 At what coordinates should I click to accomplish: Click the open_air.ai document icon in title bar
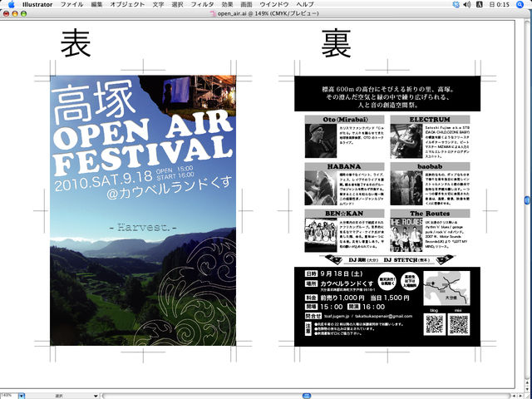coord(212,14)
